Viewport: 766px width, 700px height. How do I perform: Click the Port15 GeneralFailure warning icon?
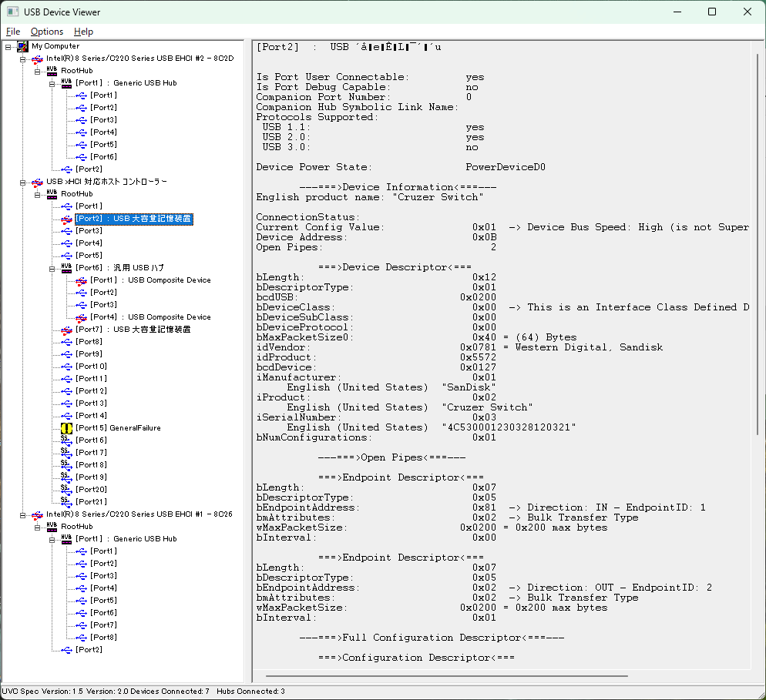tap(66, 427)
